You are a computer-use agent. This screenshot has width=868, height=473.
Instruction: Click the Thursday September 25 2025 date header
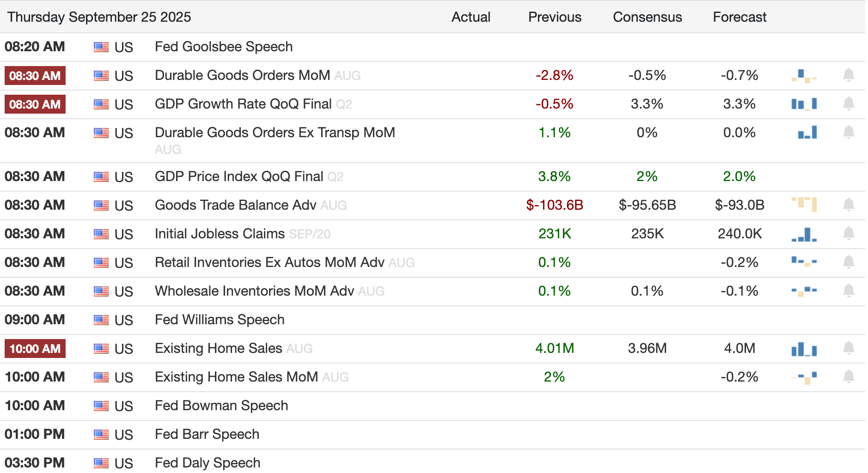(99, 17)
